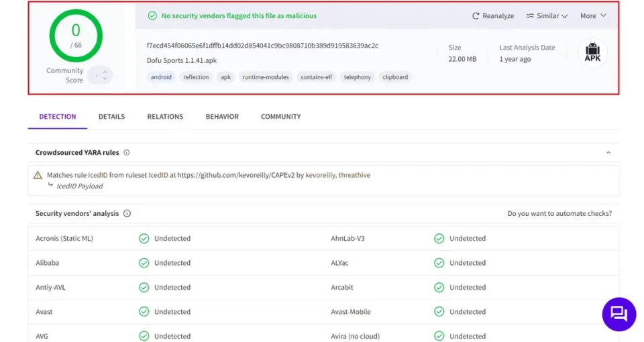Click AhnLab-V3 undetected check icon
644x342 pixels.
[439, 239]
